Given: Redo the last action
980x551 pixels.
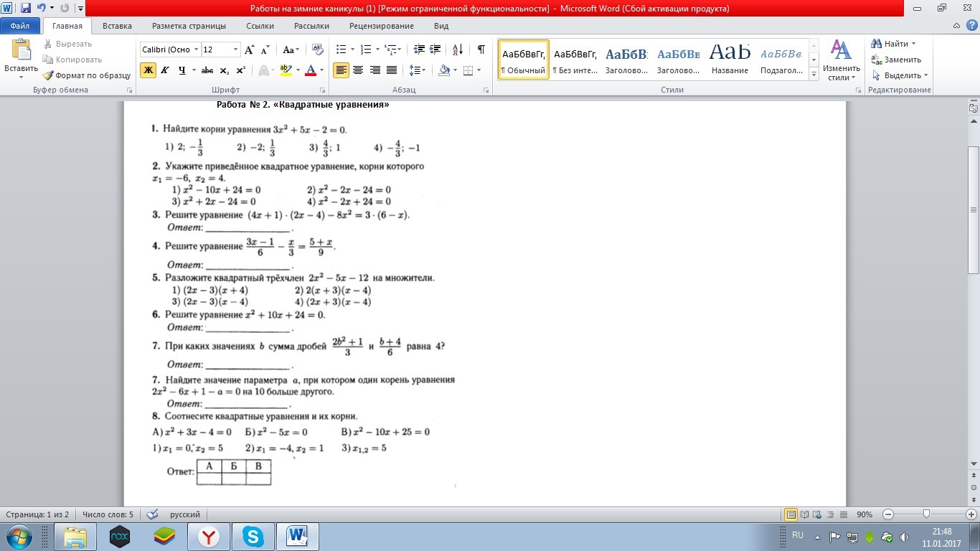Looking at the screenshot, I should (65, 9).
